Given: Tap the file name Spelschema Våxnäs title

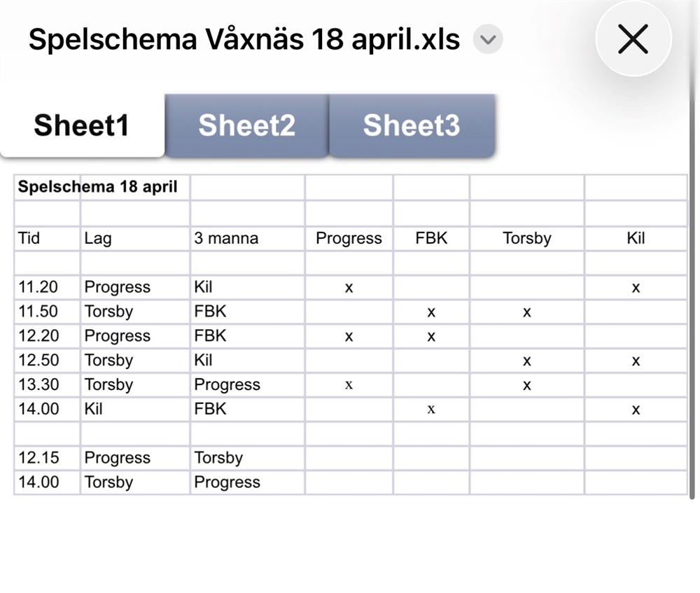Looking at the screenshot, I should tap(244, 40).
